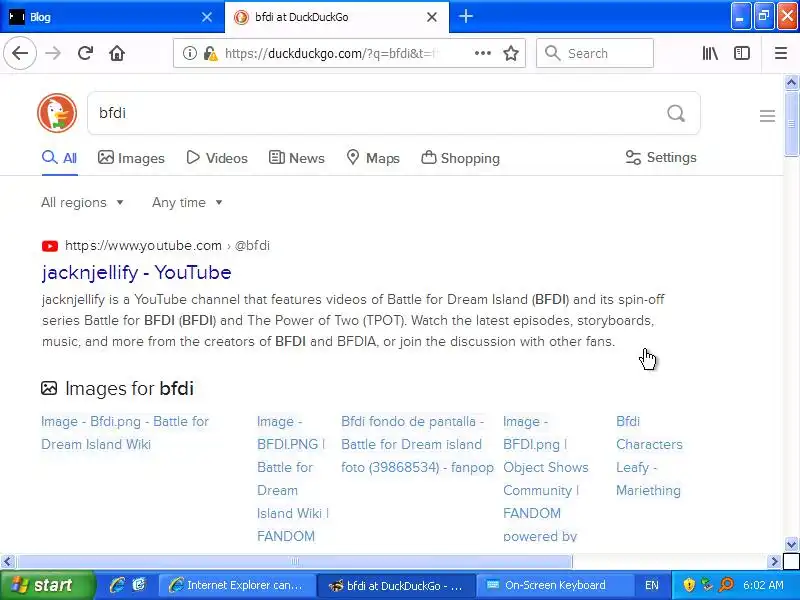Click the horizontal scrollbar thumb
The height and width of the screenshot is (600, 800).
point(294,562)
